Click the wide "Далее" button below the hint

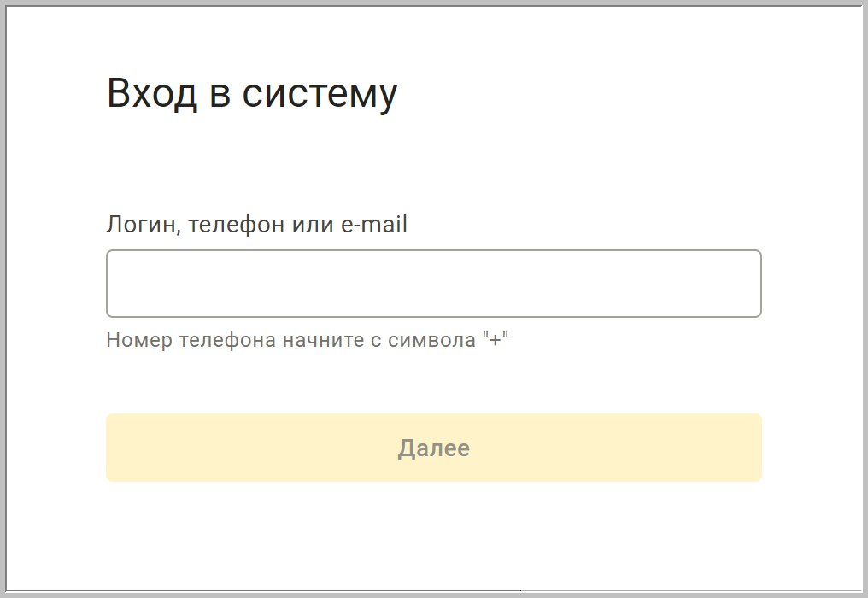(433, 448)
